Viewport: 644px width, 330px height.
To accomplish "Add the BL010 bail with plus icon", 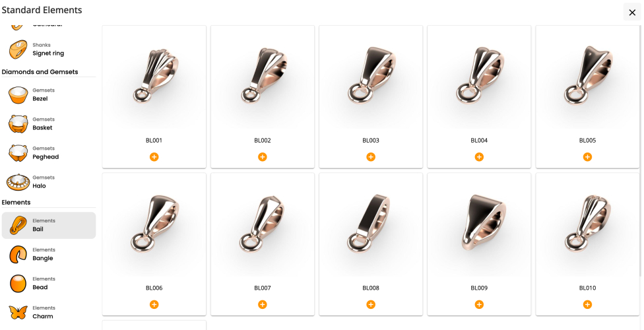I will (x=587, y=304).
